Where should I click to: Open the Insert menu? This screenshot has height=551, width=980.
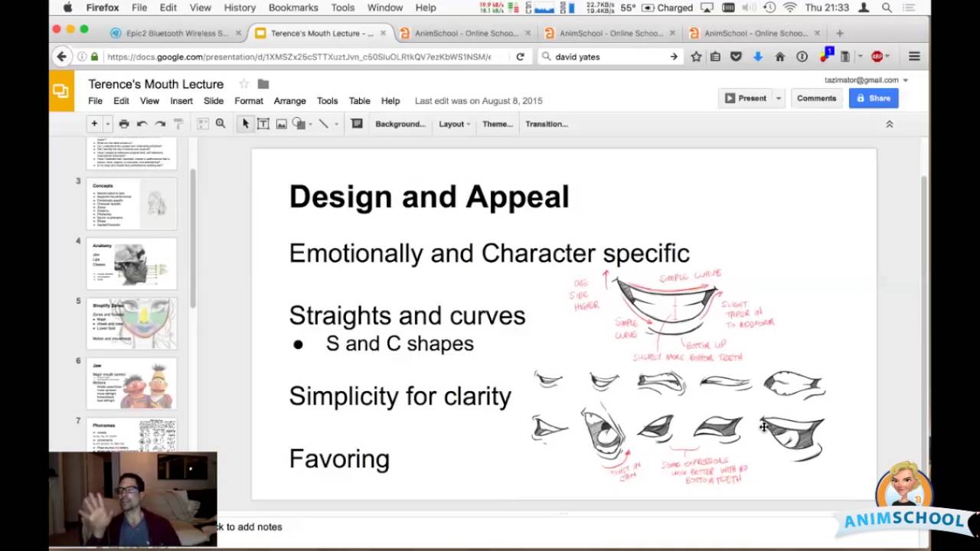click(181, 101)
